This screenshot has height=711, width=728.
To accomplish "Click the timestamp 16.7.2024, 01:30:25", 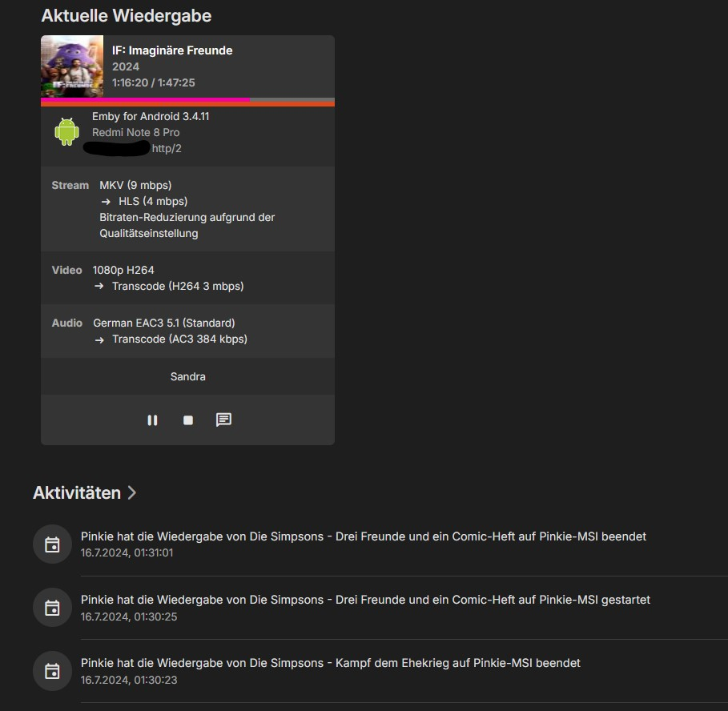I will [129, 617].
